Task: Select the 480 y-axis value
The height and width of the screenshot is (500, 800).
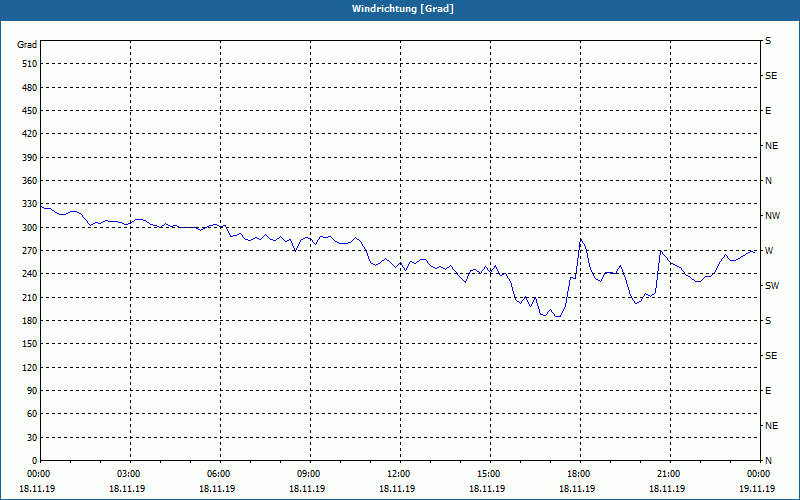Action: coord(30,88)
